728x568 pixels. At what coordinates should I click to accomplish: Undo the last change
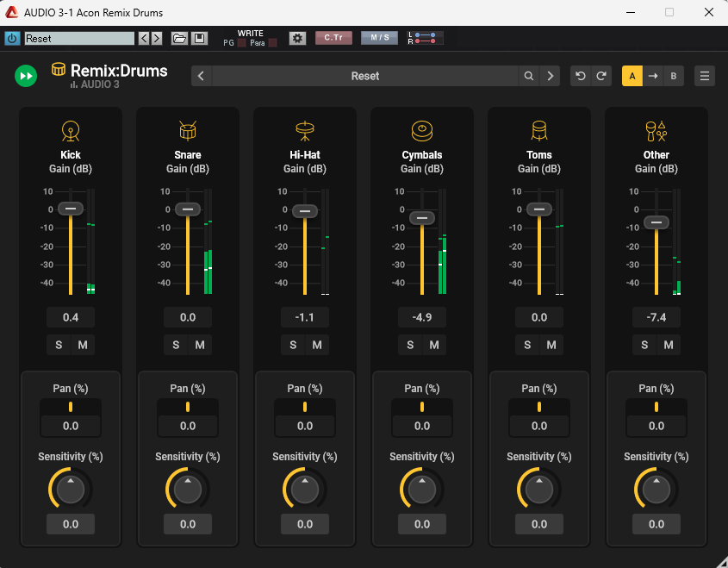click(x=581, y=76)
